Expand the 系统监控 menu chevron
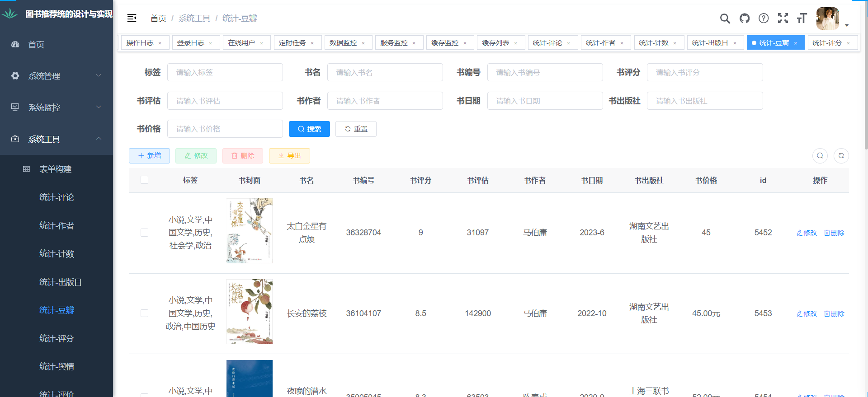 pos(99,107)
